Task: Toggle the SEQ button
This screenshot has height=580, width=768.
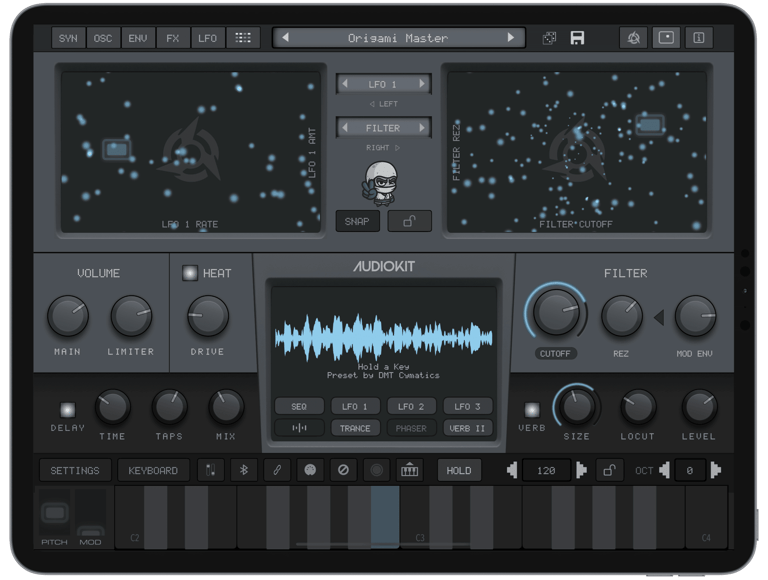Action: click(x=299, y=407)
